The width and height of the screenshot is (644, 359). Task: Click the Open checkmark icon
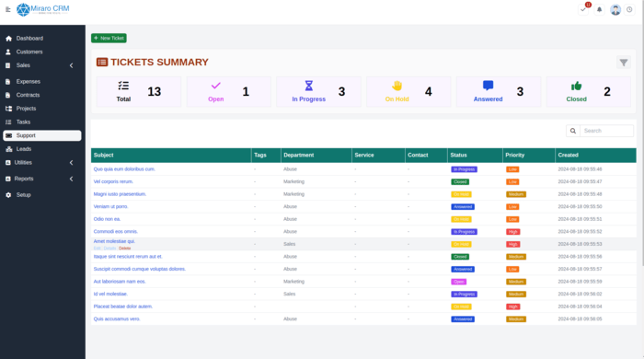[x=215, y=86]
